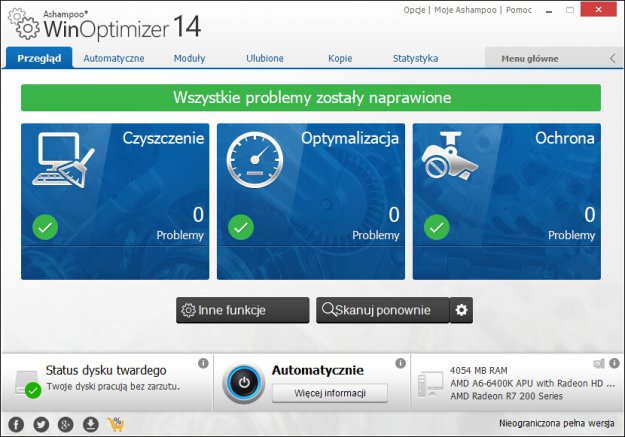625x437 pixels.
Task: Open the Facebook social icon
Action: [x=16, y=424]
